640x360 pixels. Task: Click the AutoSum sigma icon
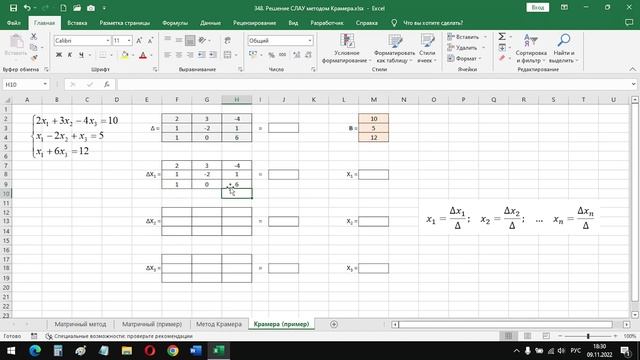point(502,37)
